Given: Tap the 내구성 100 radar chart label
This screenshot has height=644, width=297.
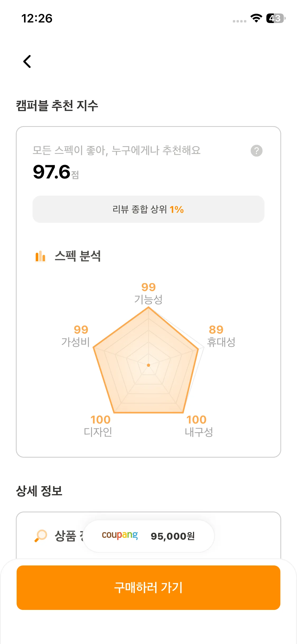Looking at the screenshot, I should point(199,426).
